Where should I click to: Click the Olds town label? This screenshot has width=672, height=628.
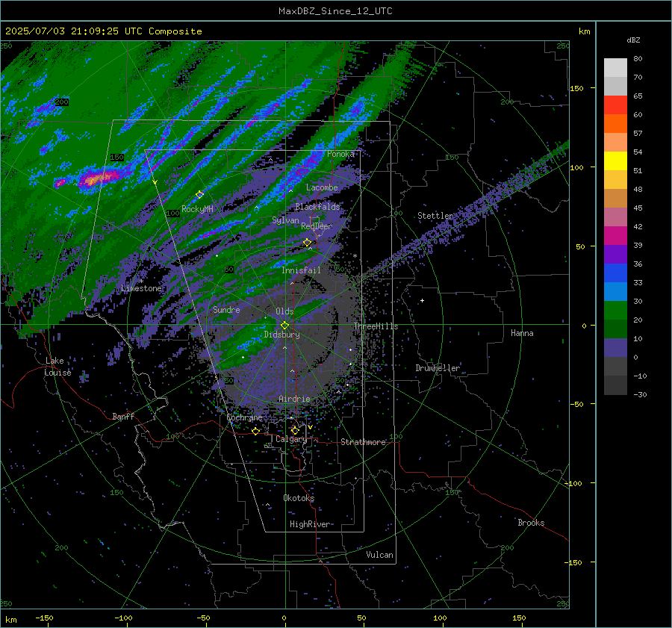coord(284,311)
